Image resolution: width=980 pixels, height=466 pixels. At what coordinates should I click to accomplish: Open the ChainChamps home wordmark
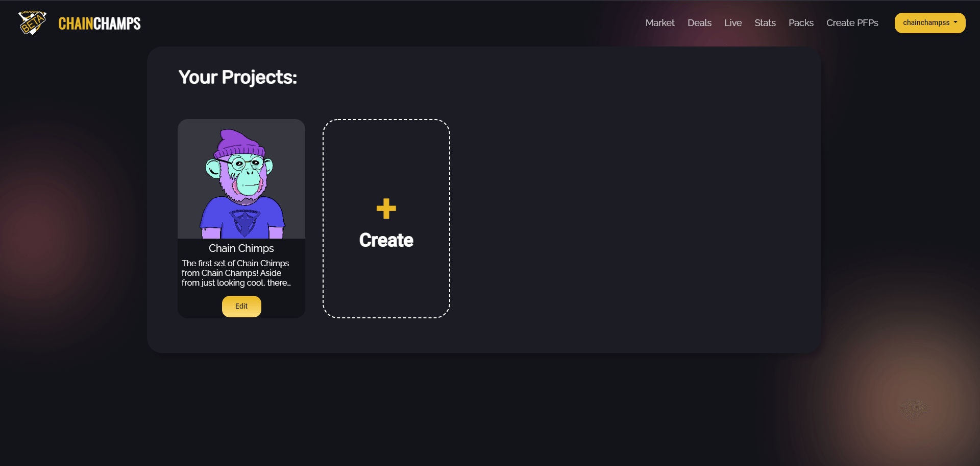point(100,24)
